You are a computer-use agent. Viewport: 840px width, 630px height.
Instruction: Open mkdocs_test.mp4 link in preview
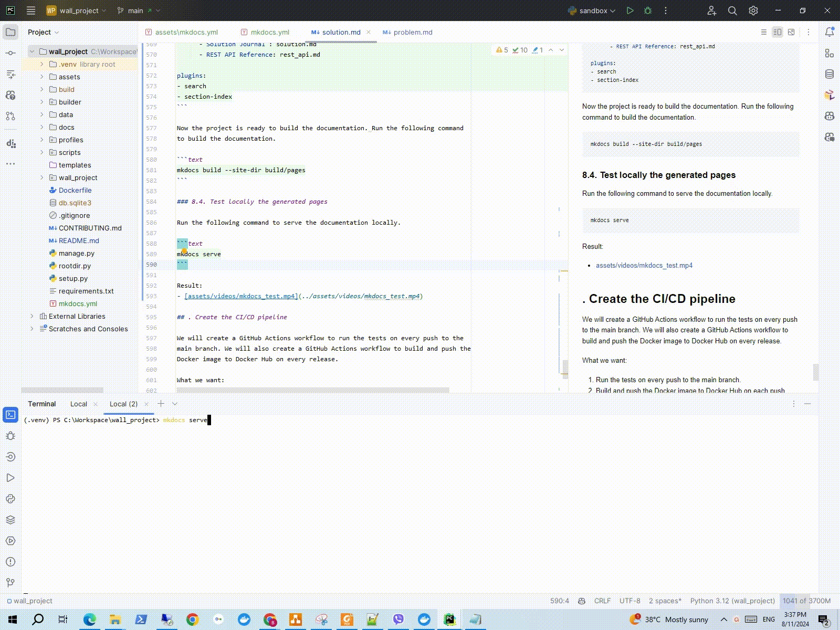click(x=644, y=265)
